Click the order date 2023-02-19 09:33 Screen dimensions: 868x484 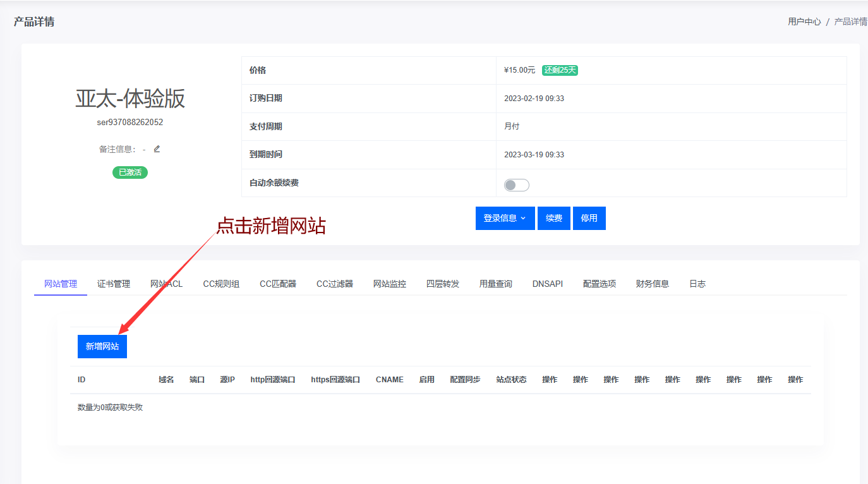pos(534,99)
